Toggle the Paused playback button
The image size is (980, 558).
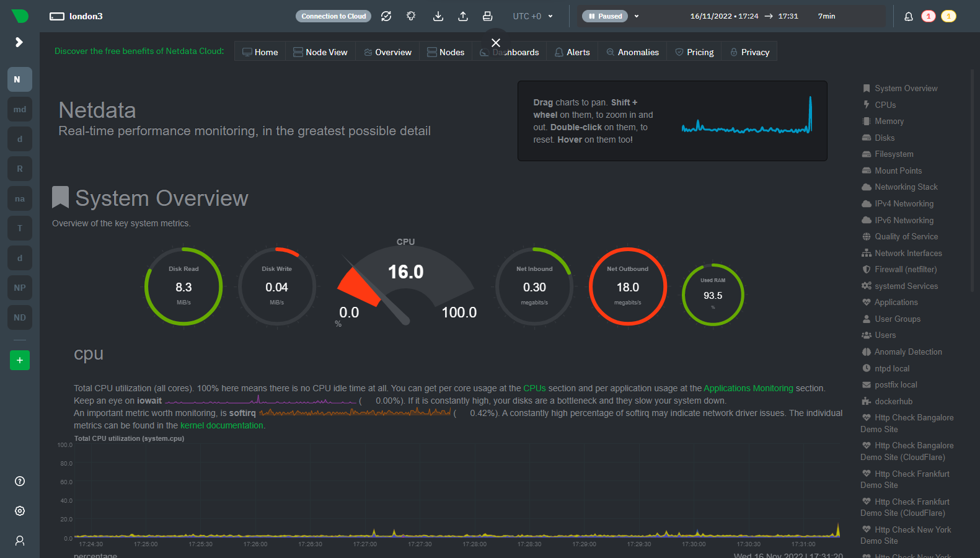(x=605, y=16)
